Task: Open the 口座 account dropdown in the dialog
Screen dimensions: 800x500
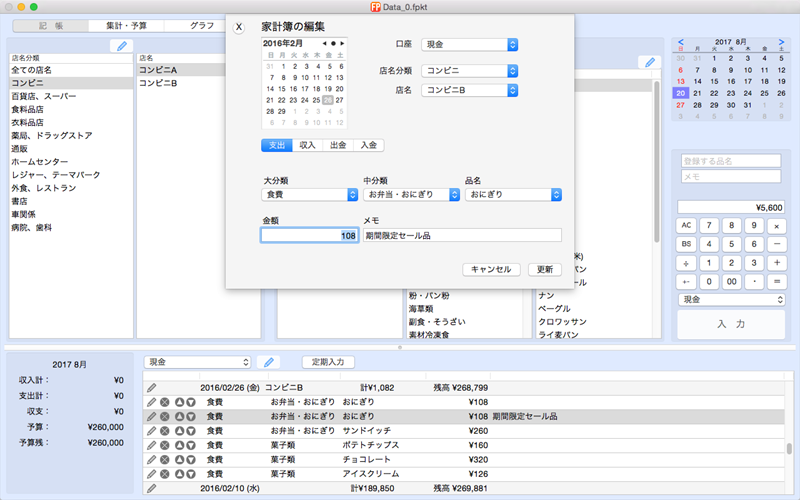Action: coord(468,45)
